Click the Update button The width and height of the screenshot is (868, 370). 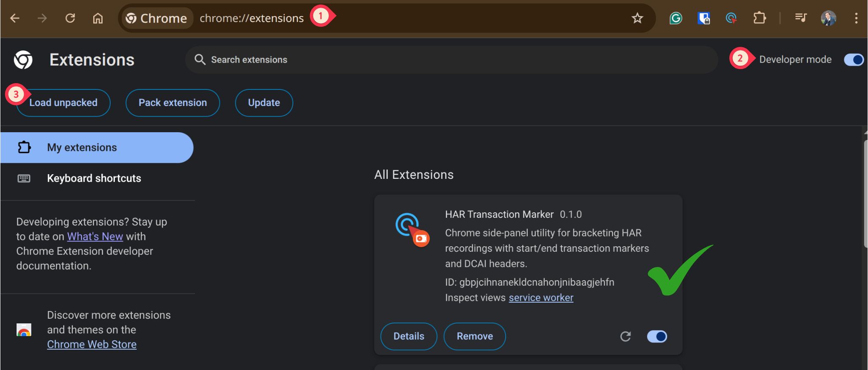pos(264,103)
